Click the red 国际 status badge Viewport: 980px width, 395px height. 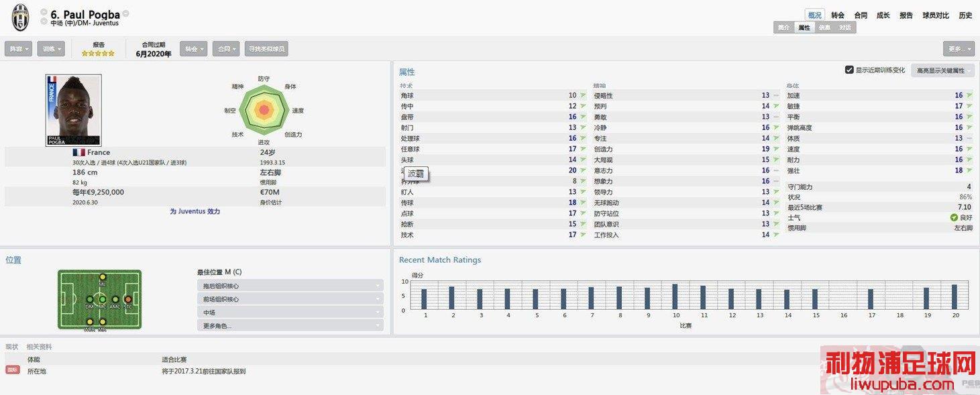pyautogui.click(x=13, y=370)
